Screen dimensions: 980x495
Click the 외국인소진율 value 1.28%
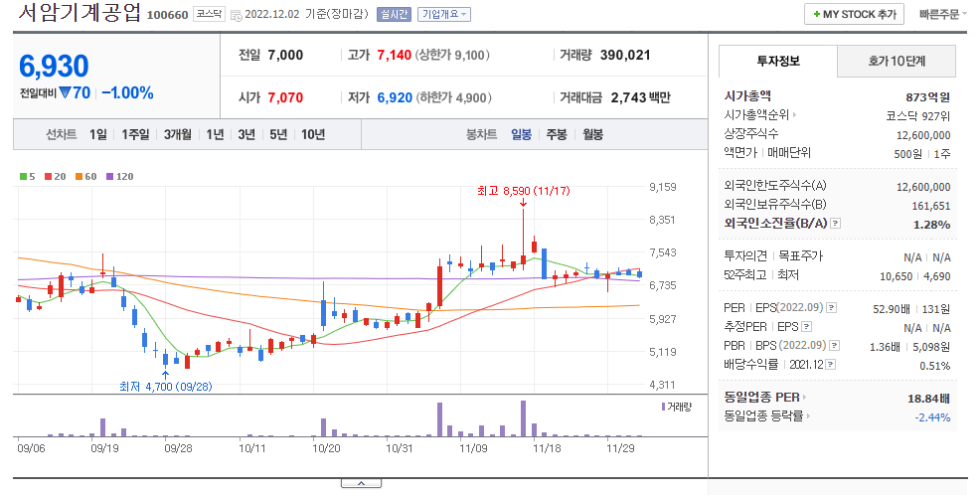[x=932, y=225]
